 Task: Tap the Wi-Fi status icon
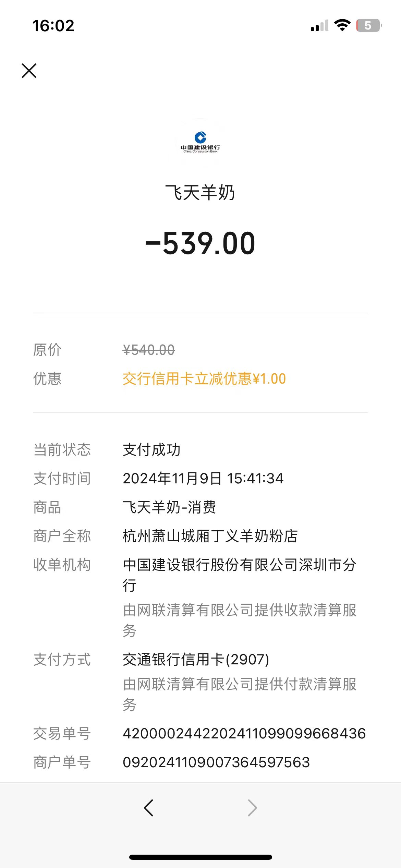[x=342, y=25]
